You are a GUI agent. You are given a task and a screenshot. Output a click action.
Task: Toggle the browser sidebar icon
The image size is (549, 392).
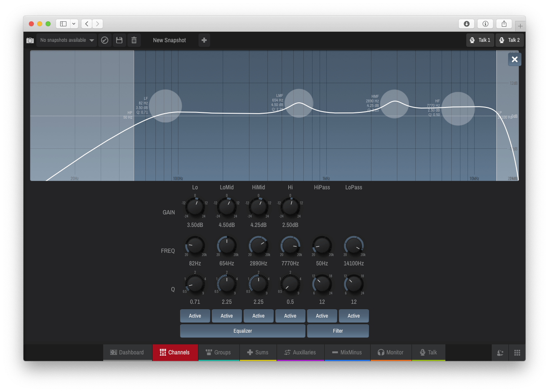click(x=64, y=24)
